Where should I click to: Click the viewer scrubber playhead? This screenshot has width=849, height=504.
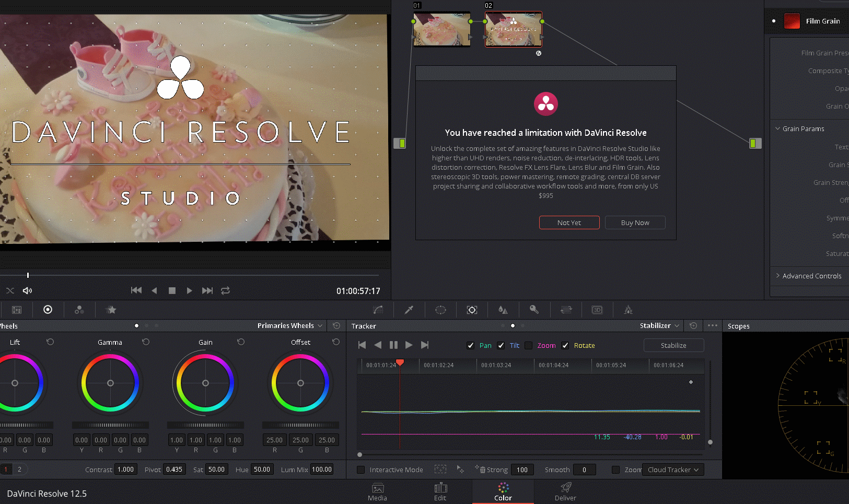coord(28,275)
